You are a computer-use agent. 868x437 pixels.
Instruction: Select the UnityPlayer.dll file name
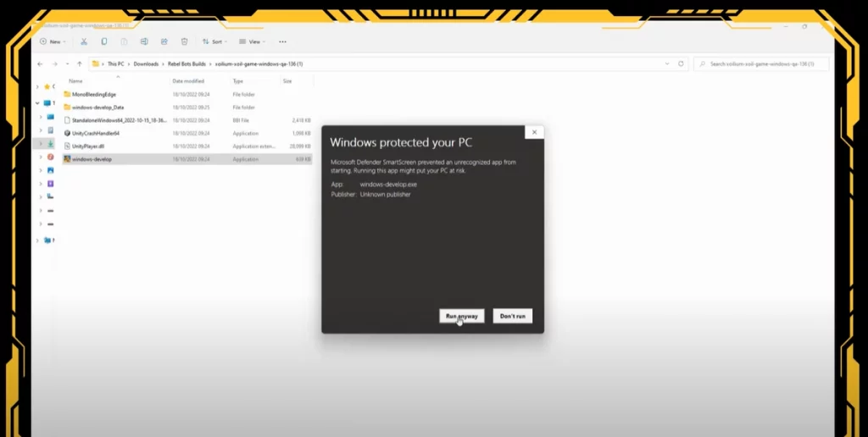click(x=88, y=146)
